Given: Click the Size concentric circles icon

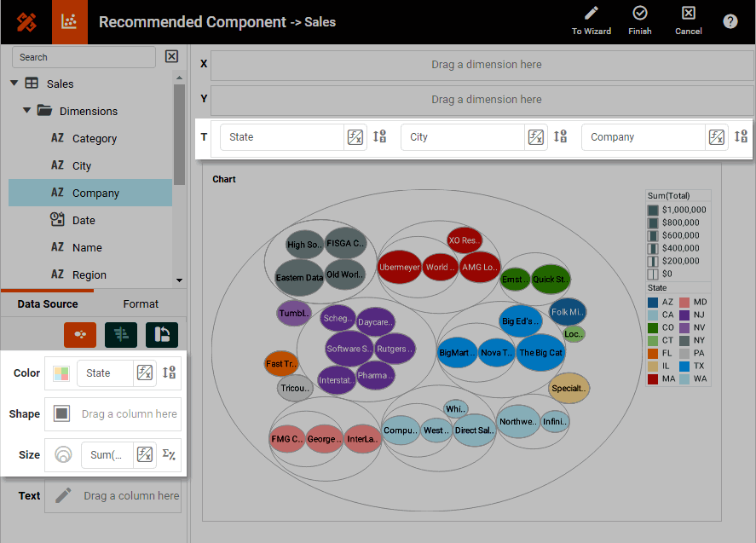Looking at the screenshot, I should tap(62, 455).
